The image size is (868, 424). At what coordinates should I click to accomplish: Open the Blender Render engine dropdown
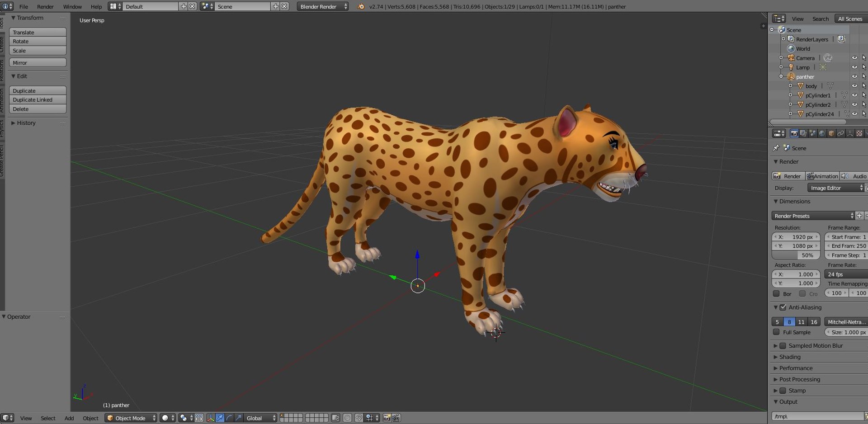pyautogui.click(x=323, y=6)
